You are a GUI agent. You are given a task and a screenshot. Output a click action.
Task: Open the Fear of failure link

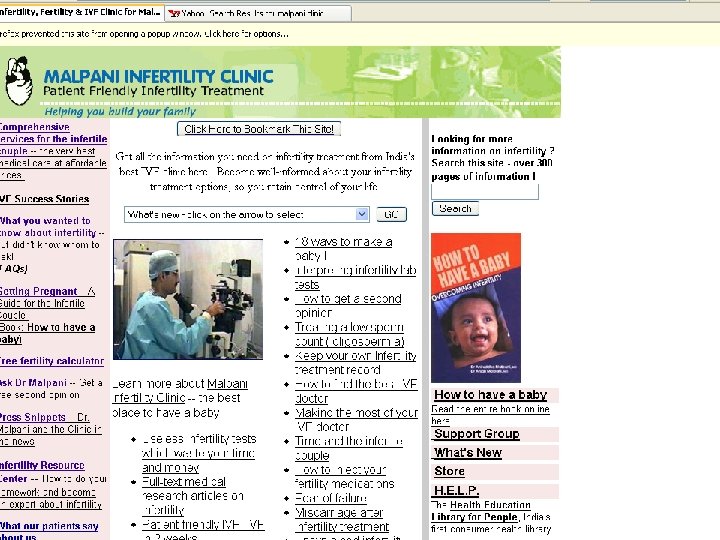click(x=331, y=498)
